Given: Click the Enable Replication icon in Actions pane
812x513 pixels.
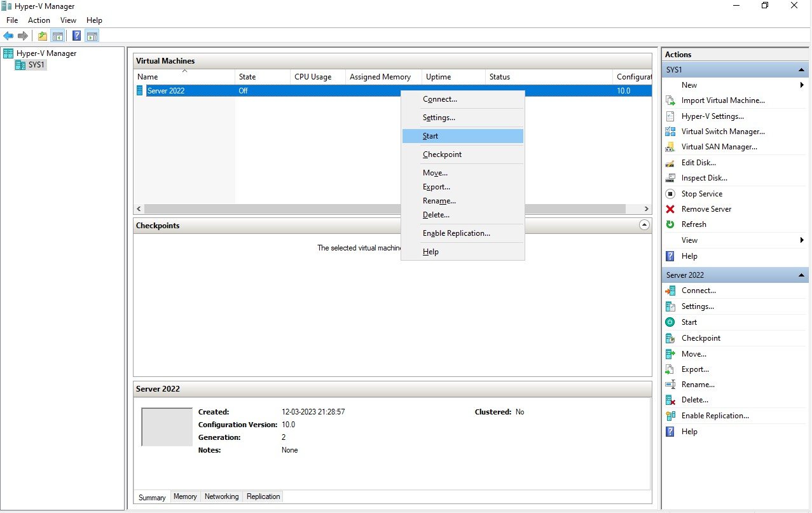Looking at the screenshot, I should click(x=670, y=416).
